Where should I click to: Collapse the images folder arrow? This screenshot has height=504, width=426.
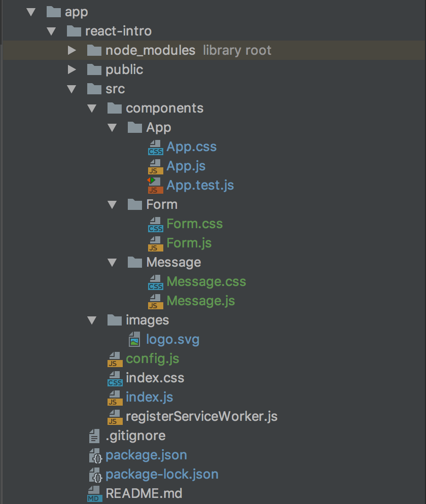pyautogui.click(x=92, y=321)
